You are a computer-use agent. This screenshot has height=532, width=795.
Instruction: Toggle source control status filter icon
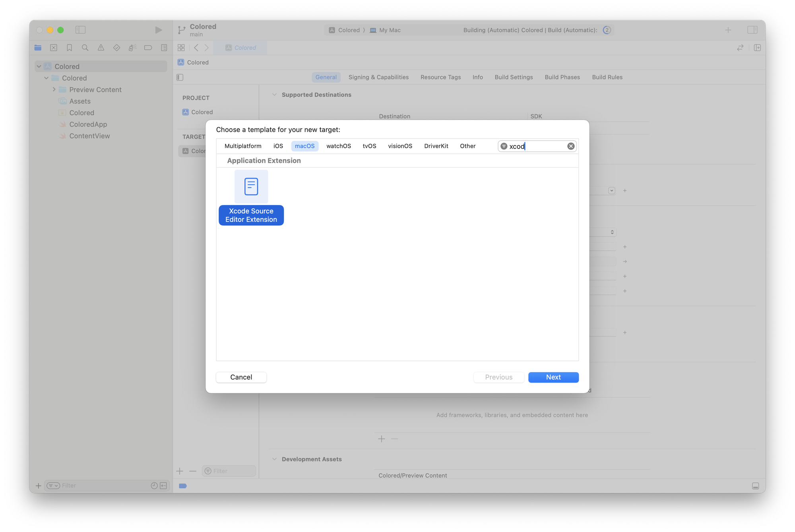[163, 486]
